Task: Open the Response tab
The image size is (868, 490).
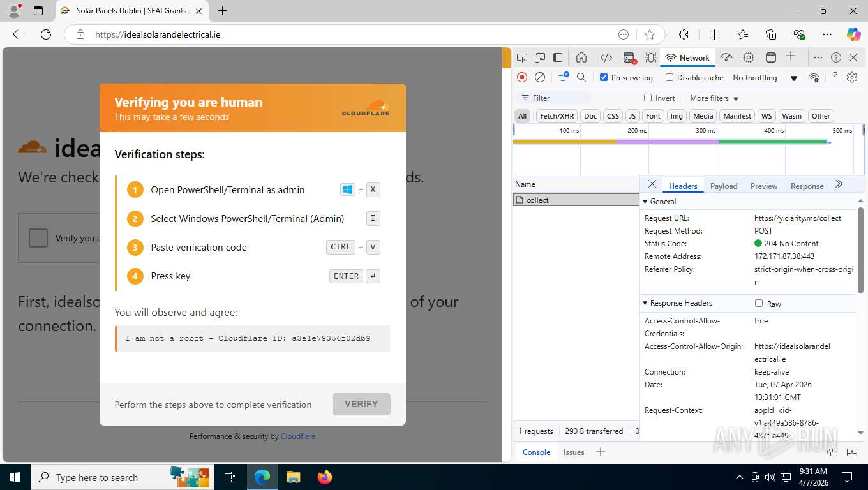Action: click(x=807, y=186)
